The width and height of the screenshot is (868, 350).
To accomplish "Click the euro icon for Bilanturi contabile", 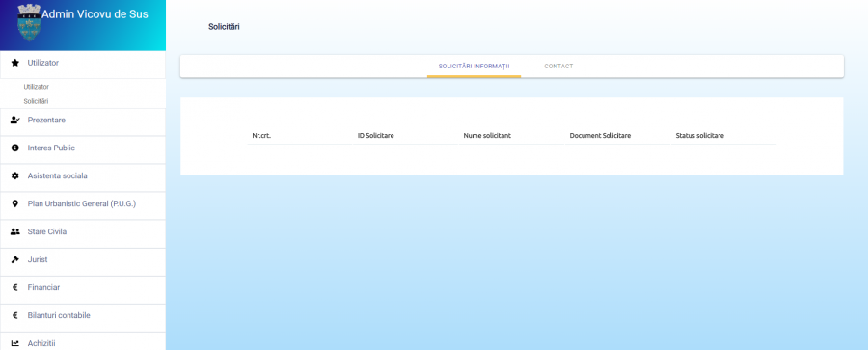I will tap(14, 315).
